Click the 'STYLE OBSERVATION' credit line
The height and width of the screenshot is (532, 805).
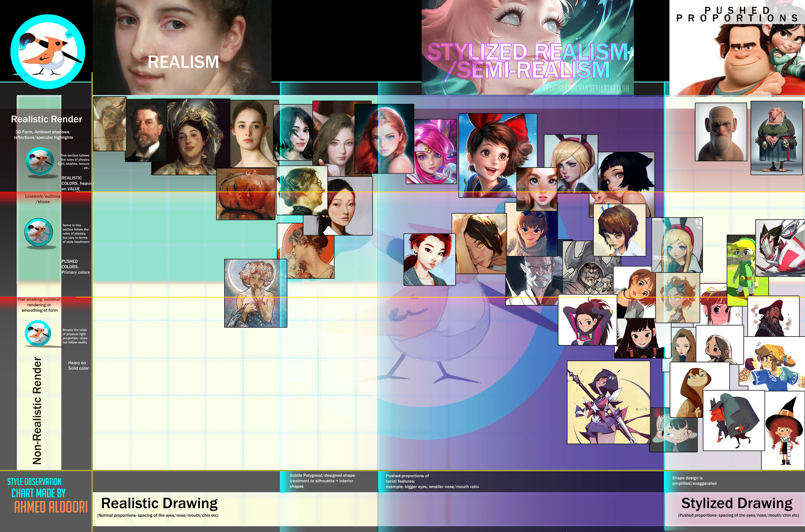point(34,482)
